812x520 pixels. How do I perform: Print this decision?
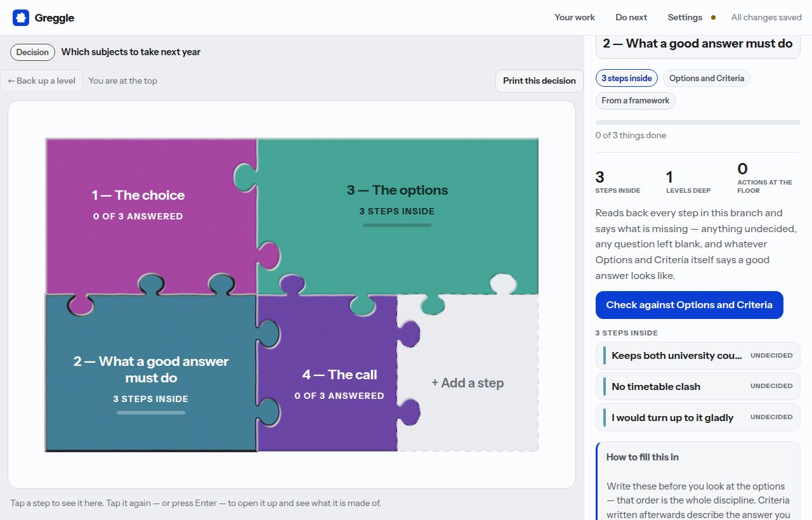coord(539,81)
